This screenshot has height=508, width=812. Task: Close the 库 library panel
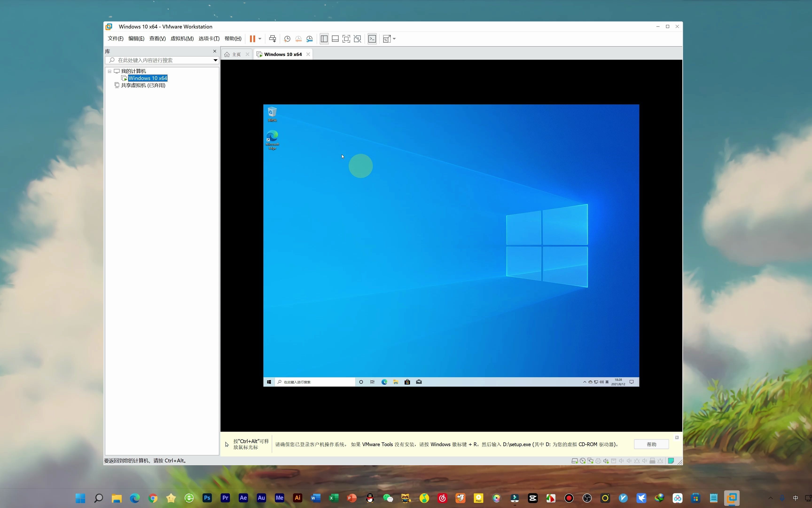coord(215,51)
